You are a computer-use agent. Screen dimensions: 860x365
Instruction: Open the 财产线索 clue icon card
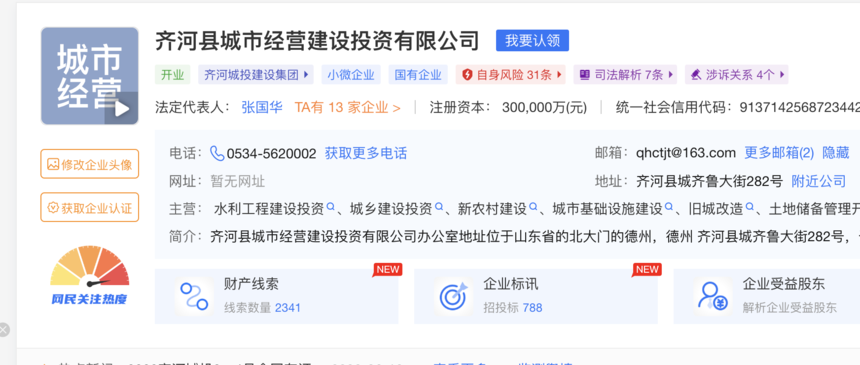pyautogui.click(x=194, y=296)
